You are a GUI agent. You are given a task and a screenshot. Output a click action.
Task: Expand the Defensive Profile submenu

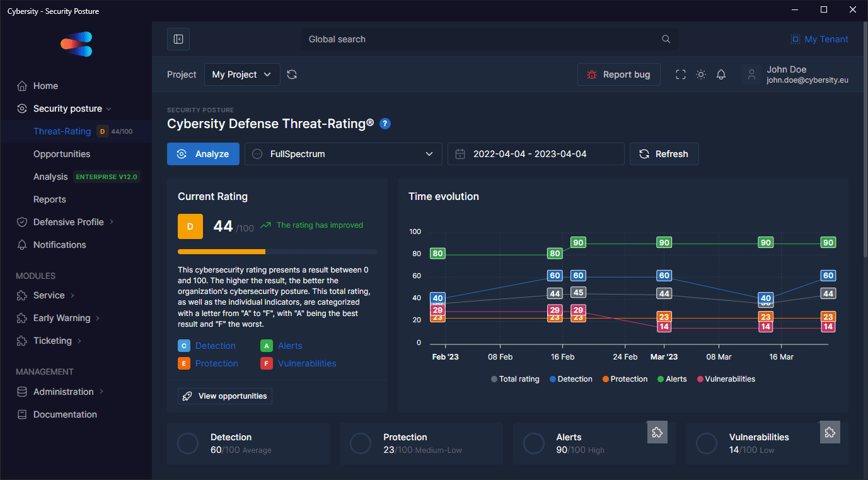point(112,222)
